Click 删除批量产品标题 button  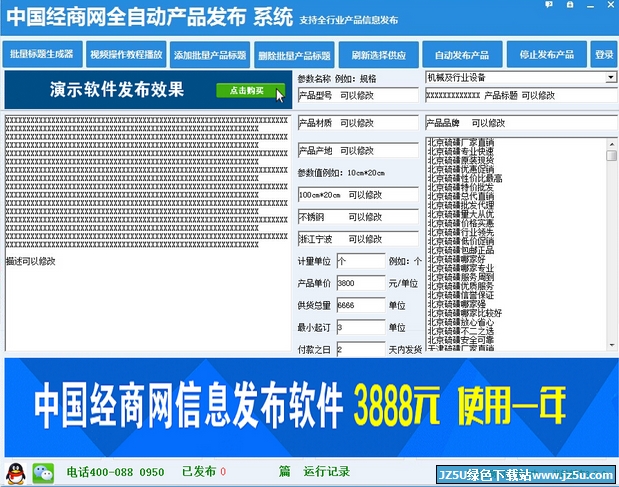click(x=294, y=55)
